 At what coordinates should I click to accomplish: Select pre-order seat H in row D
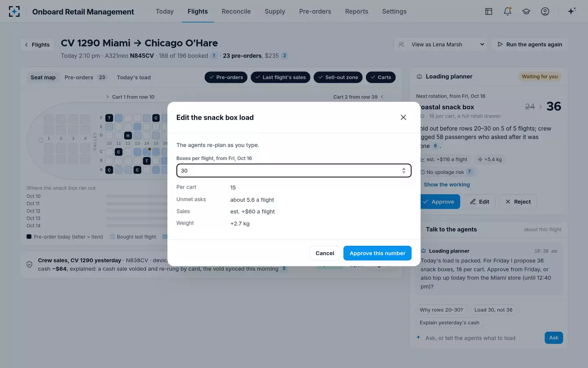(128, 135)
